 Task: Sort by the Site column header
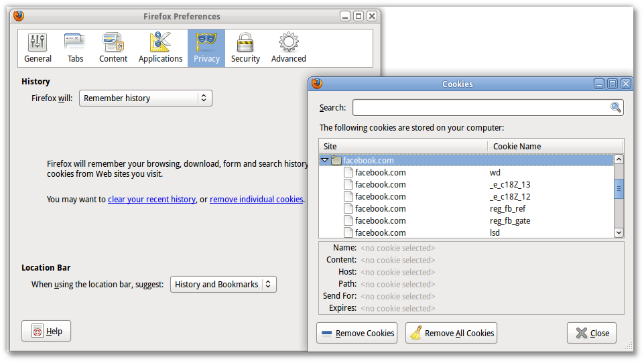pyautogui.click(x=403, y=146)
